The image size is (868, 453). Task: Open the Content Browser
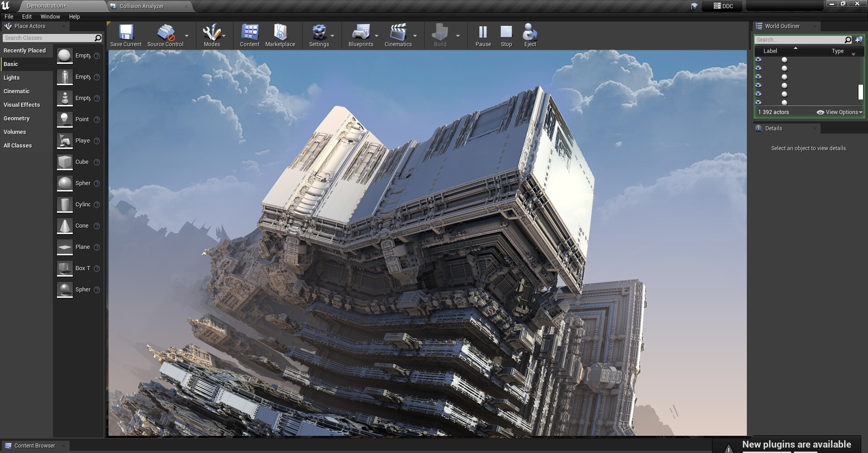[x=34, y=445]
